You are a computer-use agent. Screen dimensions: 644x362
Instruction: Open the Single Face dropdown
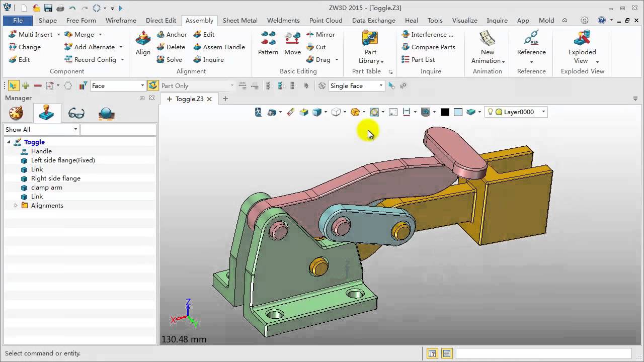(x=381, y=85)
